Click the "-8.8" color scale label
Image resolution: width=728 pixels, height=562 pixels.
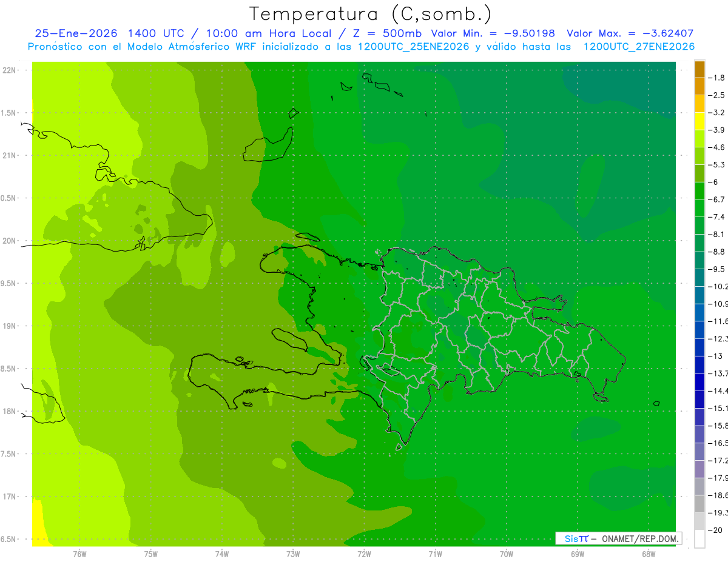(x=717, y=251)
